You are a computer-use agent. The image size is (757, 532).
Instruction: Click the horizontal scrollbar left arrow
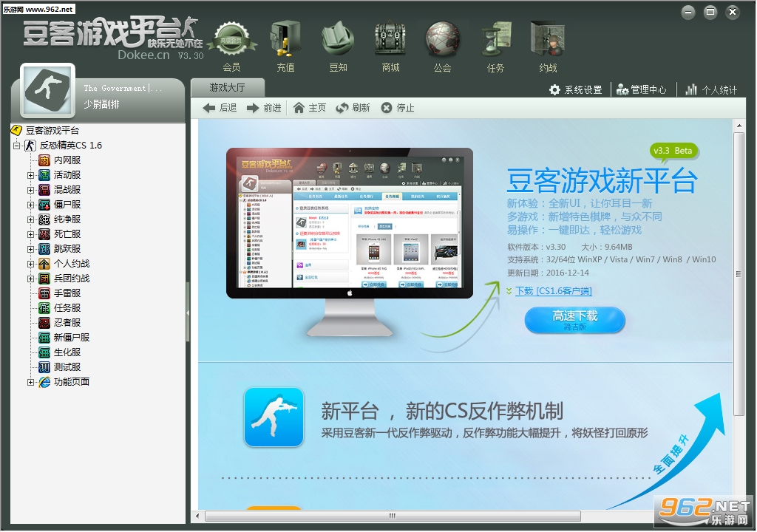tap(197, 516)
